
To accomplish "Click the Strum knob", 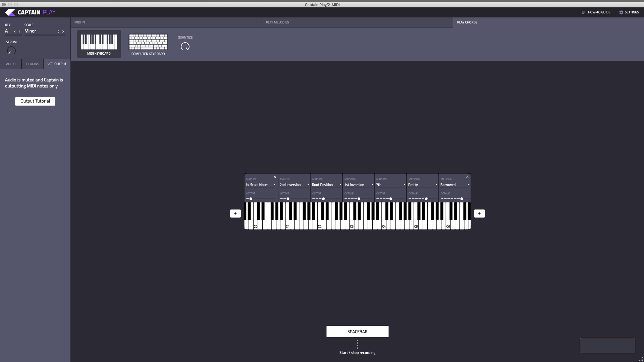I will point(11,51).
